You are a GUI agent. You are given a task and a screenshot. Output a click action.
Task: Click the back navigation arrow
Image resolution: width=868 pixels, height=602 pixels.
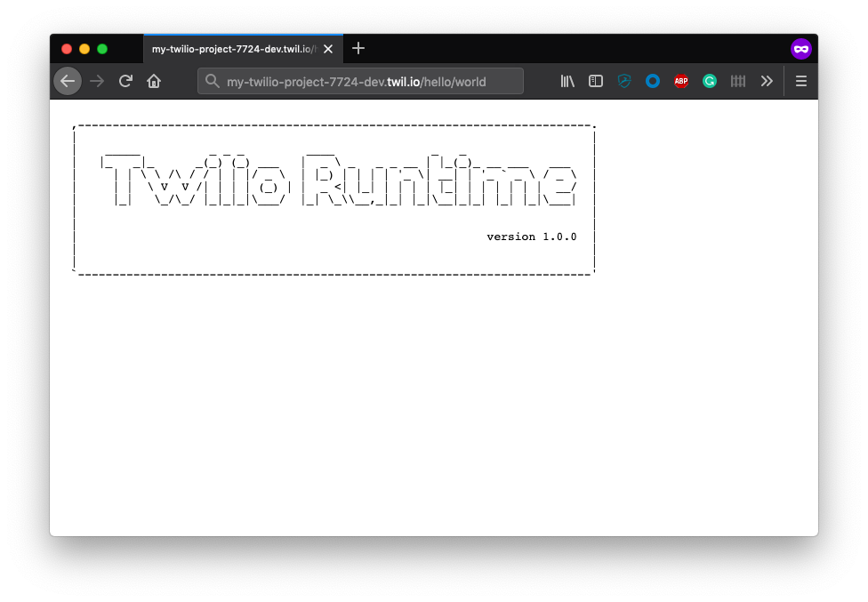[x=68, y=81]
